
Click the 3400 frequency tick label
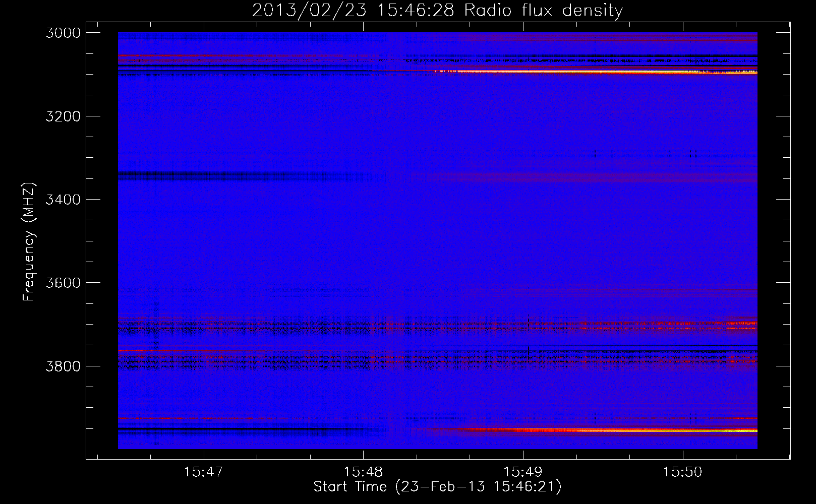63,200
